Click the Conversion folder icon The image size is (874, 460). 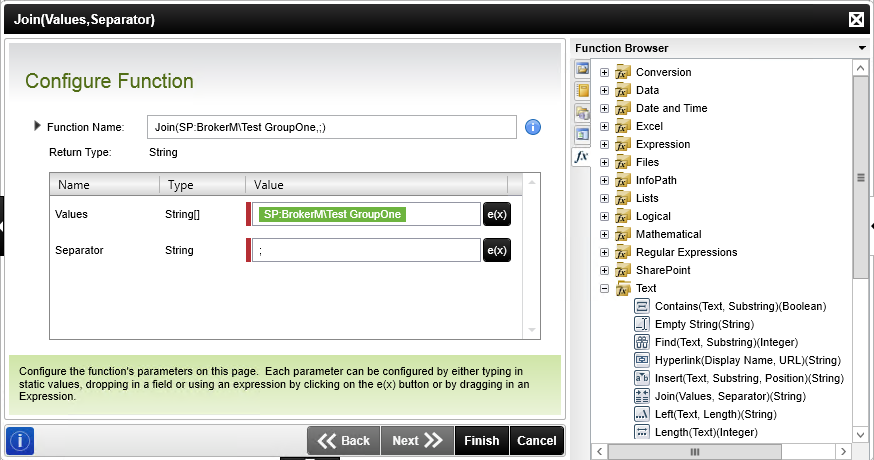(623, 72)
